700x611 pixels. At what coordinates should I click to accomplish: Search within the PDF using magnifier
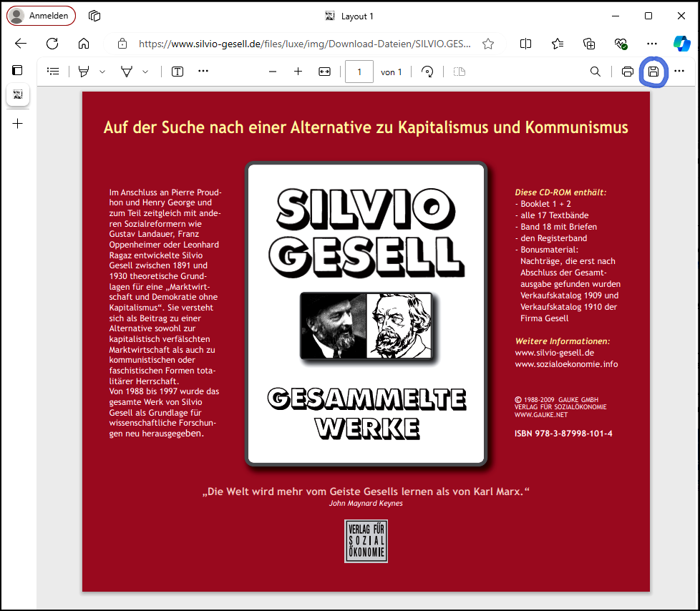[x=595, y=72]
